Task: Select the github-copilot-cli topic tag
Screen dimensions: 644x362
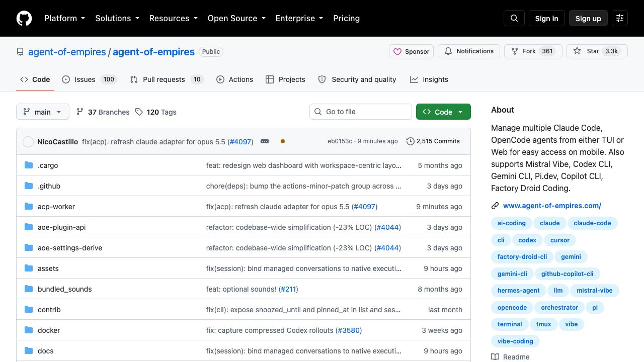Action: pos(567,274)
